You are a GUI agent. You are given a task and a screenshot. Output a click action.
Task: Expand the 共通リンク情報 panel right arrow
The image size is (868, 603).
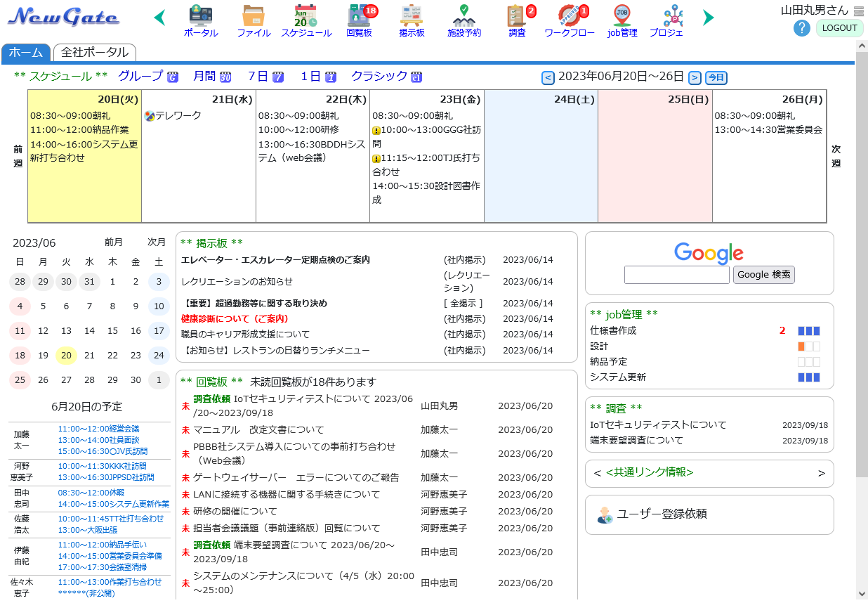click(x=821, y=473)
